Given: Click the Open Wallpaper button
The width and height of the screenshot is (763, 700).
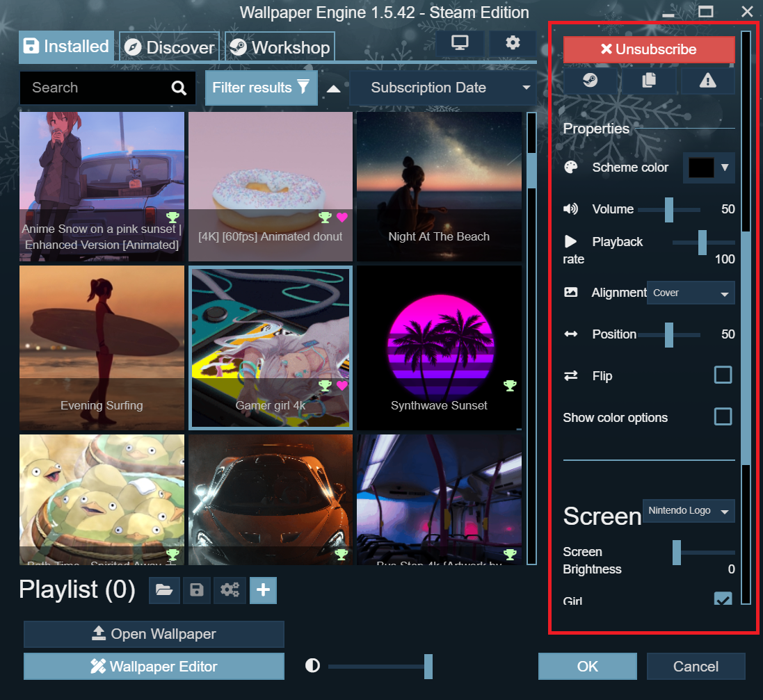Looking at the screenshot, I should coord(154,634).
